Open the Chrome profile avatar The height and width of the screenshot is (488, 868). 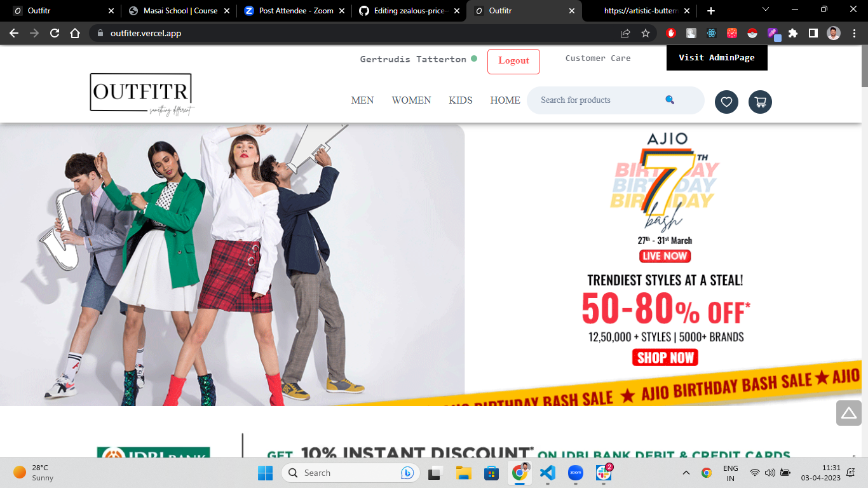click(x=834, y=33)
